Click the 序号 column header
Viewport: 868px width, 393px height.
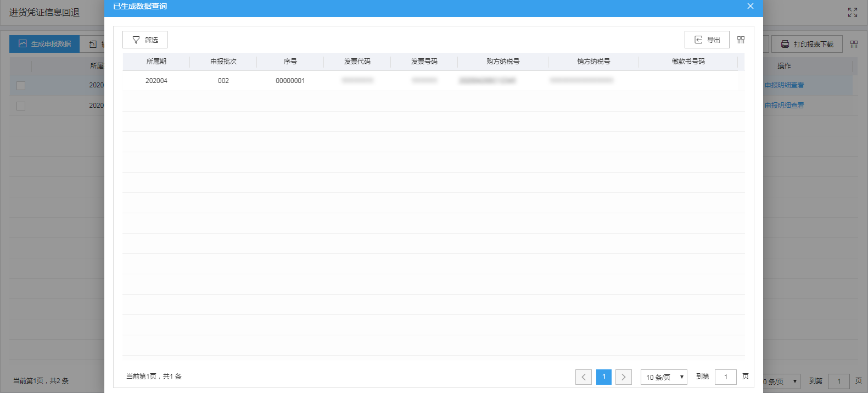click(x=290, y=62)
